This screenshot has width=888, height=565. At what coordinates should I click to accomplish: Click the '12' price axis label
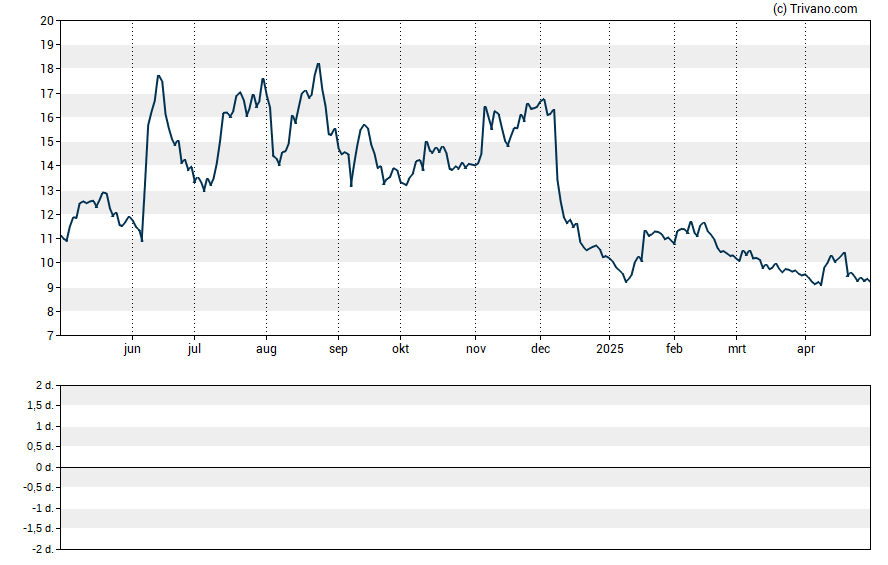click(x=47, y=215)
